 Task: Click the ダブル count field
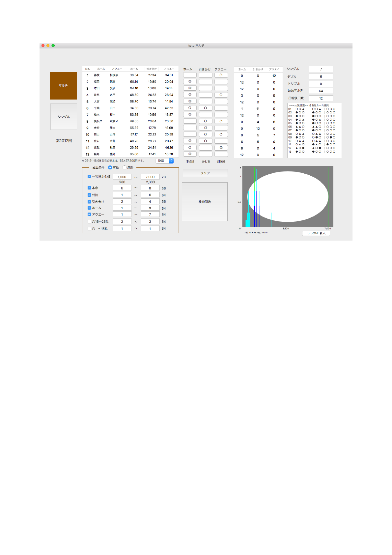[x=321, y=76]
